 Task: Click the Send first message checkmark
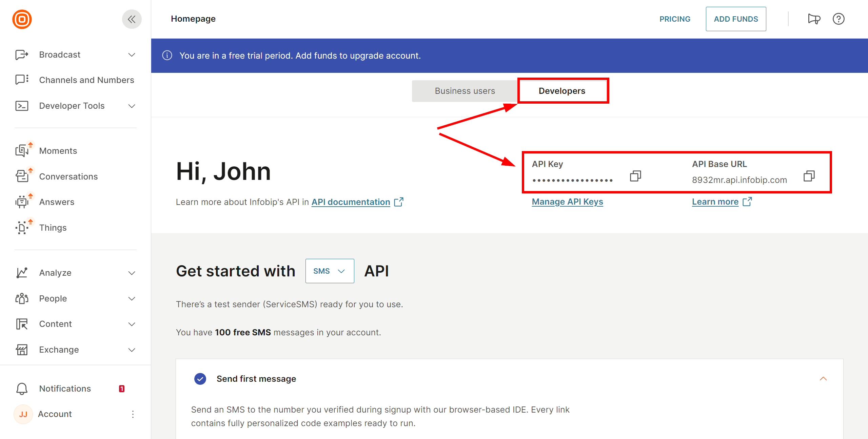200,379
